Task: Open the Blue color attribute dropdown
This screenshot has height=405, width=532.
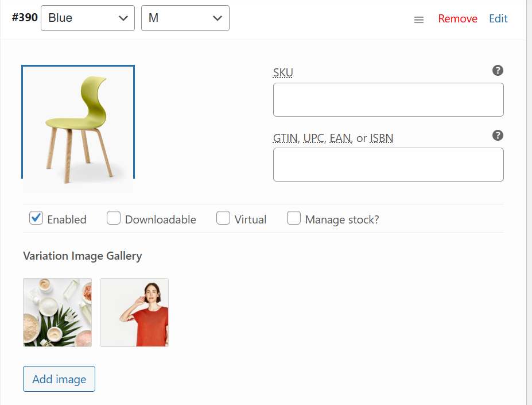Action: 88,18
